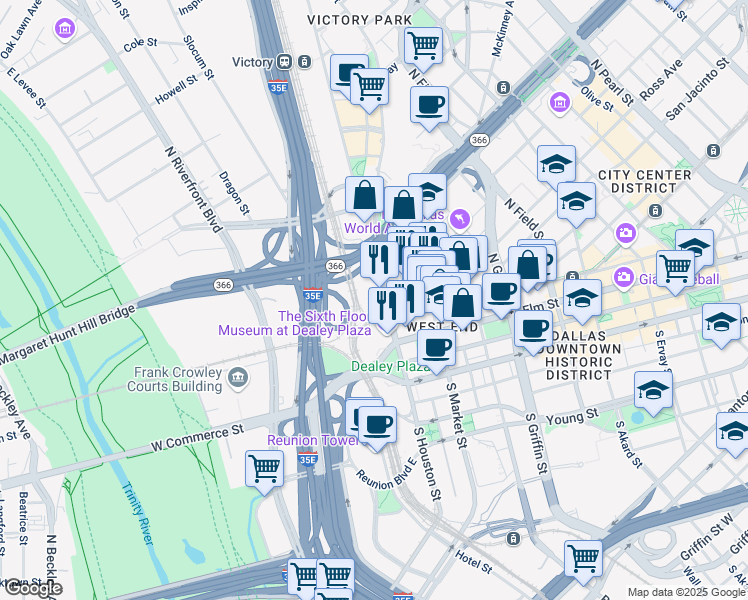Screen dimensions: 748x600
Task: Click the shopping bag marker nearest I-35E ramps
Action: tap(364, 196)
